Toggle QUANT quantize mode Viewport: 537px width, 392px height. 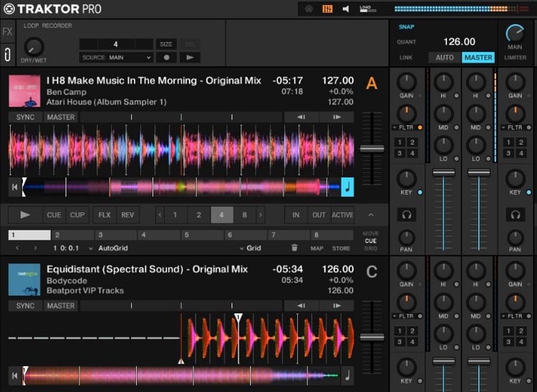[406, 41]
